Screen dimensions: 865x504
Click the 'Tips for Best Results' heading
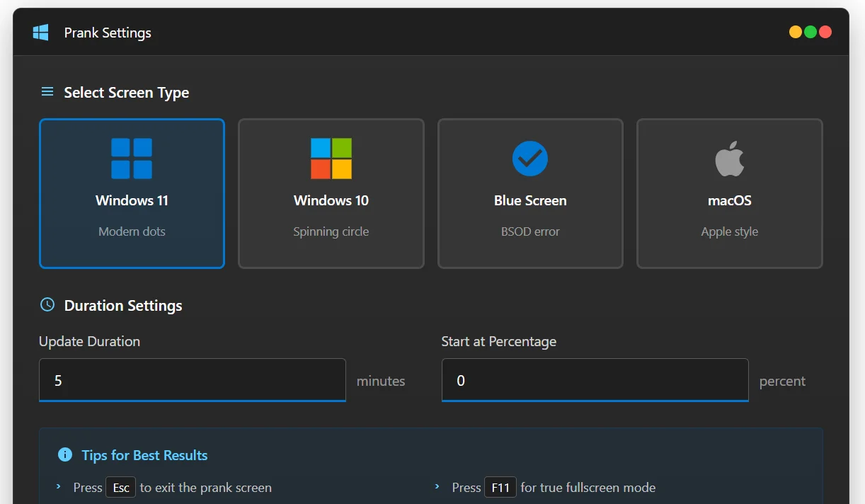(x=144, y=455)
